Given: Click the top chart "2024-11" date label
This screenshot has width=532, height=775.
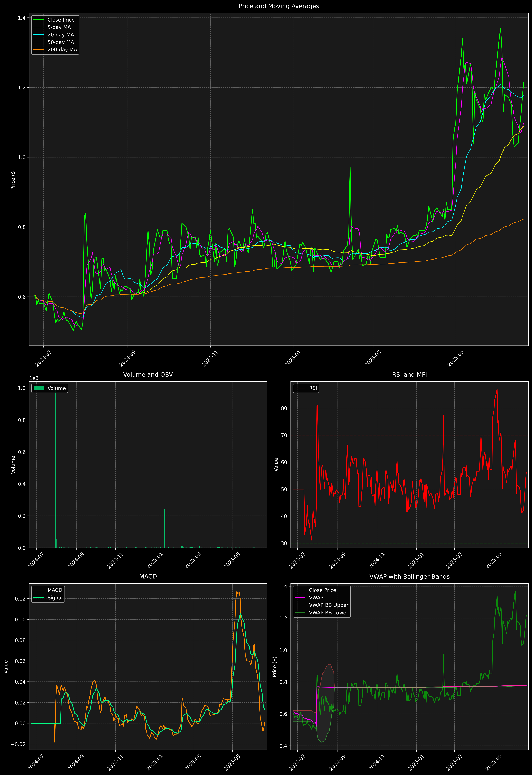Looking at the screenshot, I should (210, 358).
